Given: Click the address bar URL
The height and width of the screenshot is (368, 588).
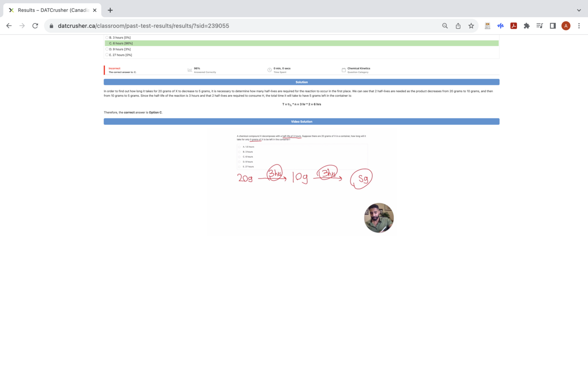Looking at the screenshot, I should click(x=143, y=26).
